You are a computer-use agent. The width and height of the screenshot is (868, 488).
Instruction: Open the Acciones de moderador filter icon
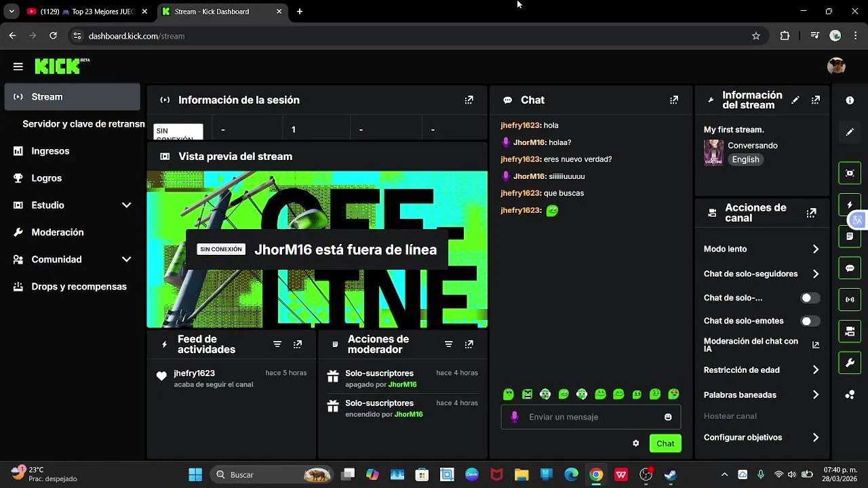pos(449,344)
